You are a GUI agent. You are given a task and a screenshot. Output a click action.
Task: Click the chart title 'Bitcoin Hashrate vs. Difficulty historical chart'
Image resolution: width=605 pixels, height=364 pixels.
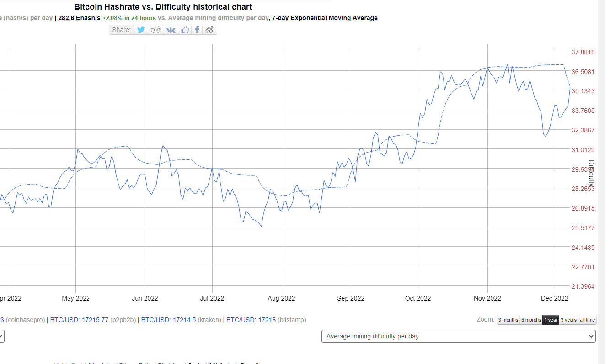click(x=163, y=7)
